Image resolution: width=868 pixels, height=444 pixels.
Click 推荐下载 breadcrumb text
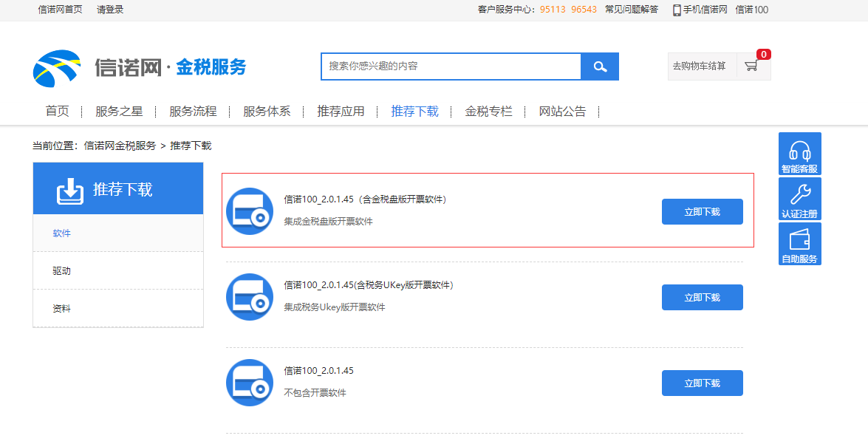coord(191,146)
